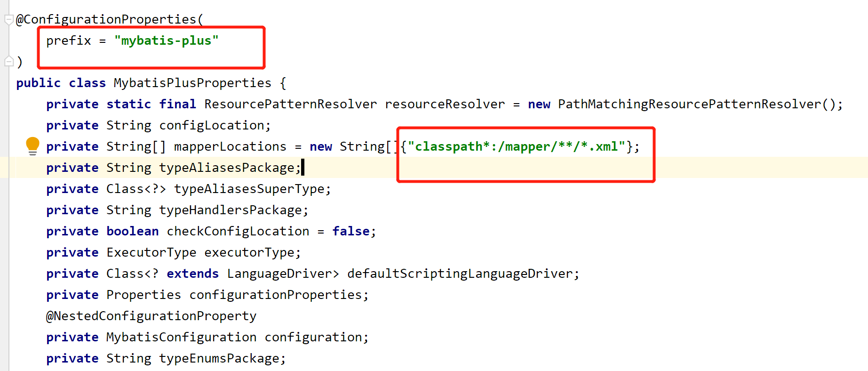Click the typeAliasesPackage field name
The width and height of the screenshot is (868, 371).
point(227,168)
